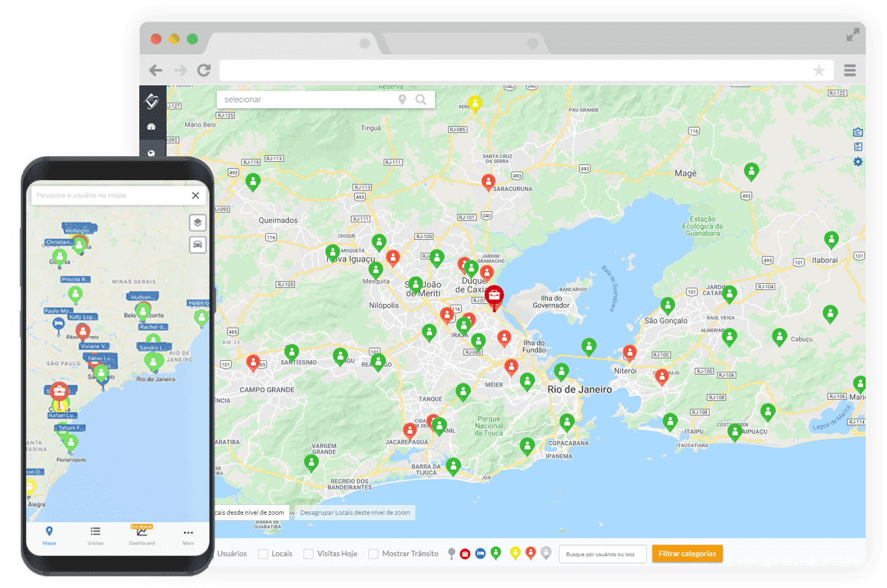Click the magnifier icon in map search

(421, 100)
